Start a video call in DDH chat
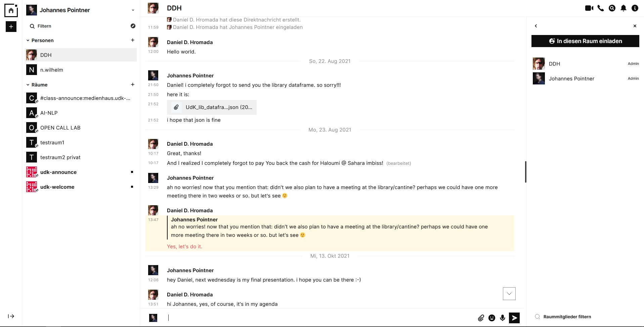644x327 pixels. point(589,8)
